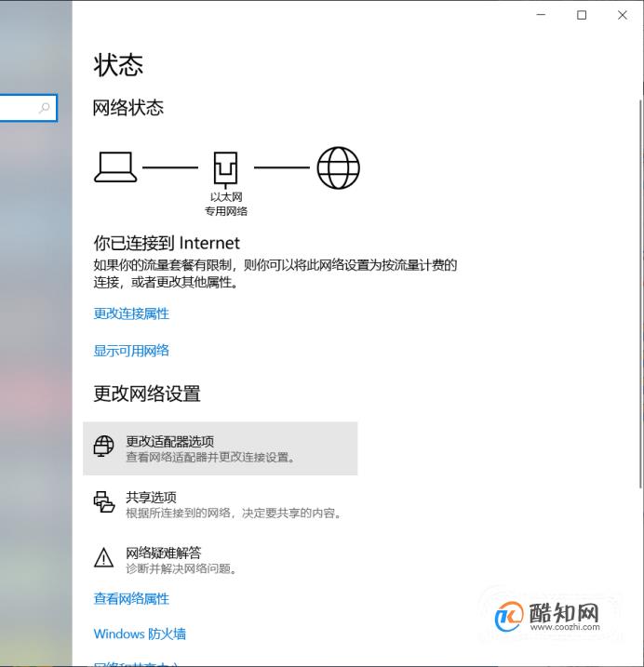Click the adapter options globe-monitor icon
Screen dimensions: 644x667
point(103,447)
